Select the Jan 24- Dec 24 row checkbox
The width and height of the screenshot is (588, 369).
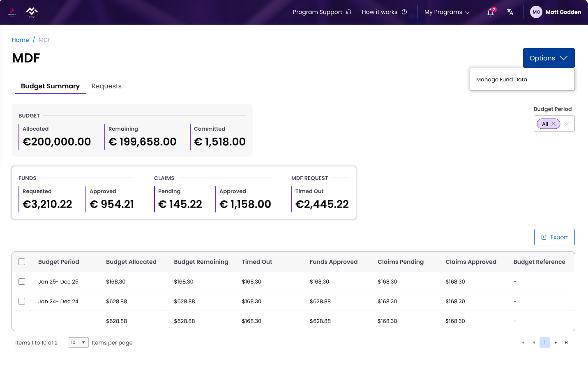coord(22,301)
